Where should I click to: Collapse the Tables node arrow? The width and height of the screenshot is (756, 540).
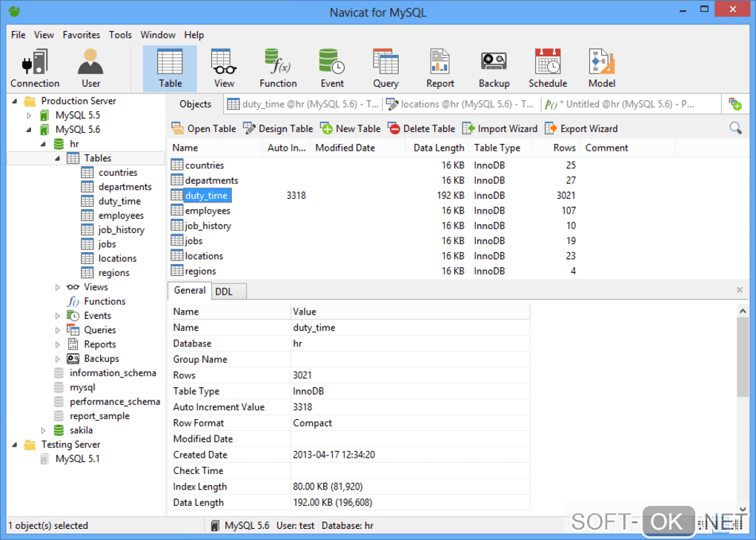57,158
